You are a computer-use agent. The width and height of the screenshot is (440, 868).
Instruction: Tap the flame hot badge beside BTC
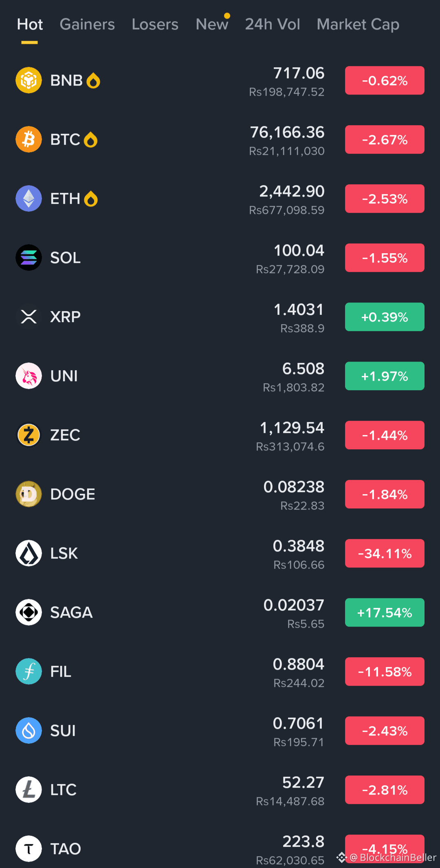[x=90, y=140]
